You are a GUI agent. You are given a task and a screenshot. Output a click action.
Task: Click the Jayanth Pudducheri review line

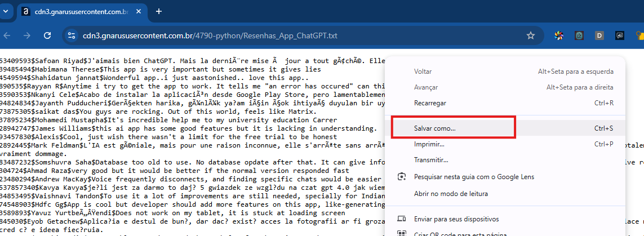coord(192,103)
